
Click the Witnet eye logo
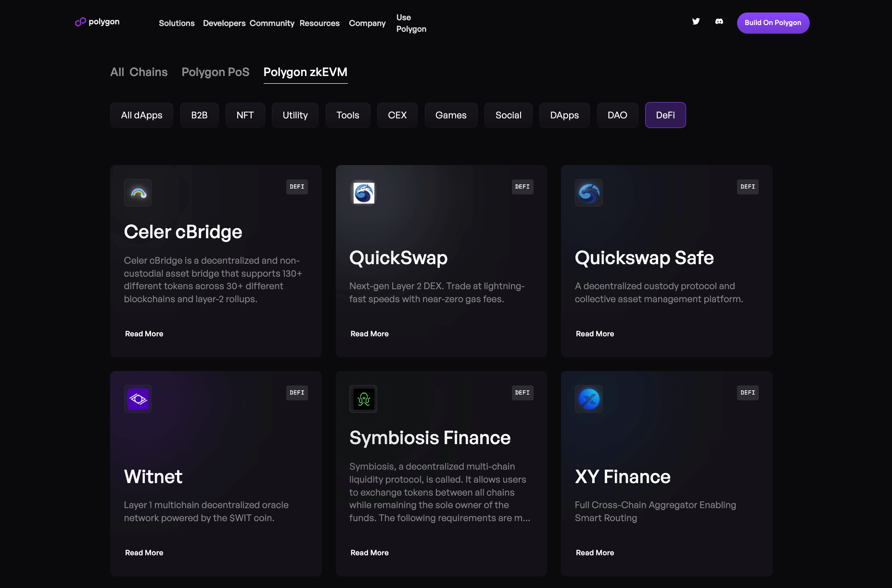tap(138, 398)
